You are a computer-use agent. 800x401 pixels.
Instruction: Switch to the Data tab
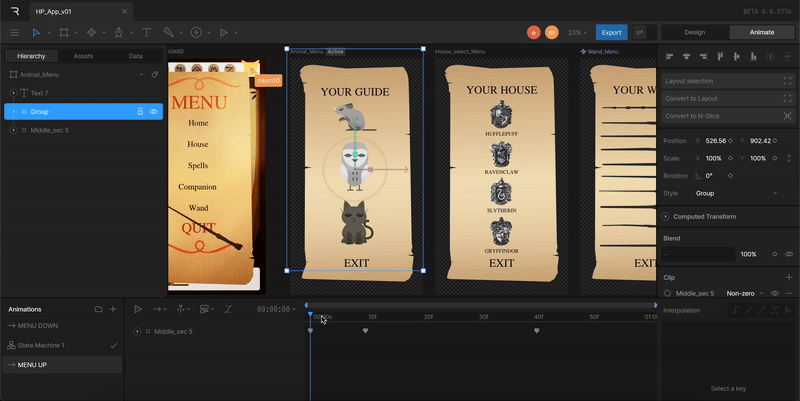(136, 56)
